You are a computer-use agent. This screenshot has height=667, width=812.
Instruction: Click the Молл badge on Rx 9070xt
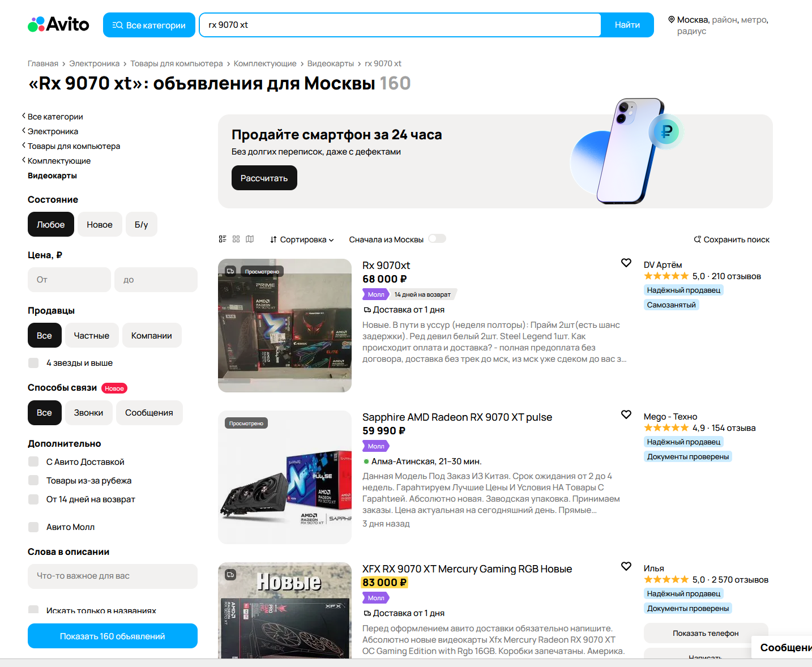[375, 294]
